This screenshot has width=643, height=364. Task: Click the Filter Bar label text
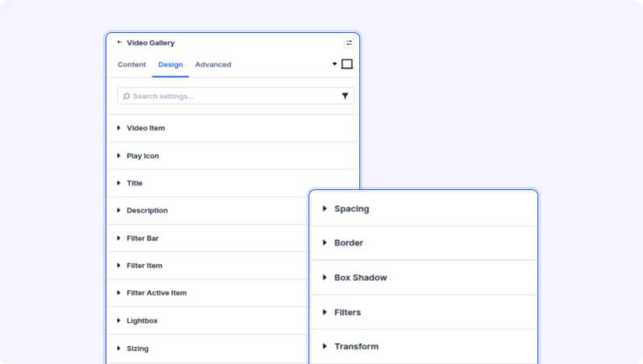click(x=143, y=238)
